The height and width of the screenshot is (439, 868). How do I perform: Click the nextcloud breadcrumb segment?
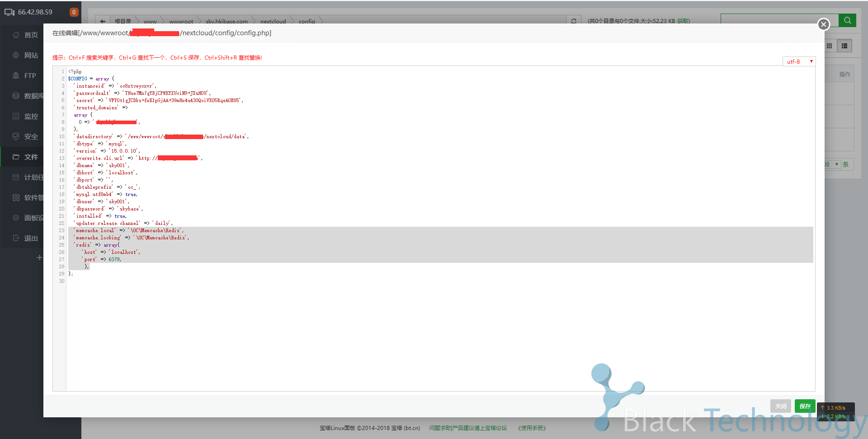coord(273,21)
